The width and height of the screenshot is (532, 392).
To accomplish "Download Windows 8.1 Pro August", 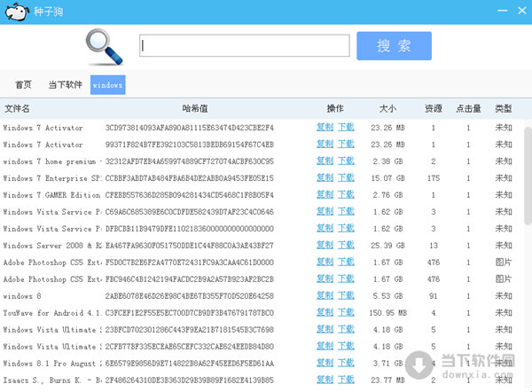I will point(346,363).
